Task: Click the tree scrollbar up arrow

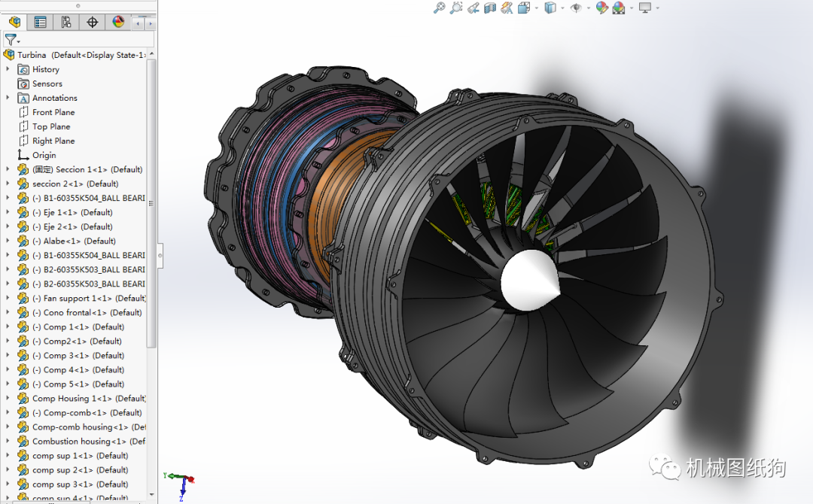Action: [151, 54]
